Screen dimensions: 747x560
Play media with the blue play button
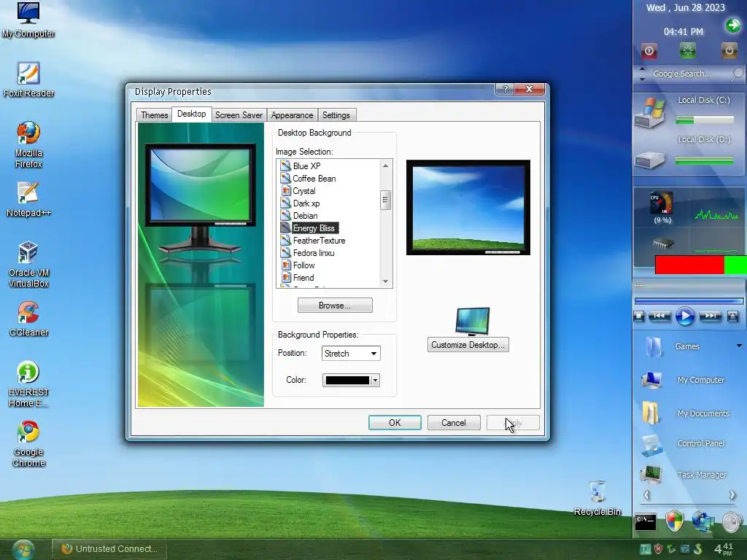pos(684,316)
